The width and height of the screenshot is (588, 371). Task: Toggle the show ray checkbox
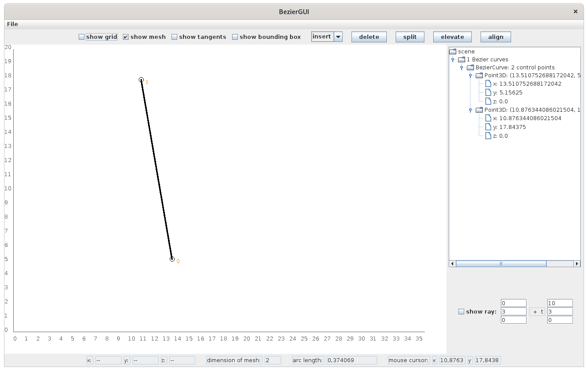[461, 312]
